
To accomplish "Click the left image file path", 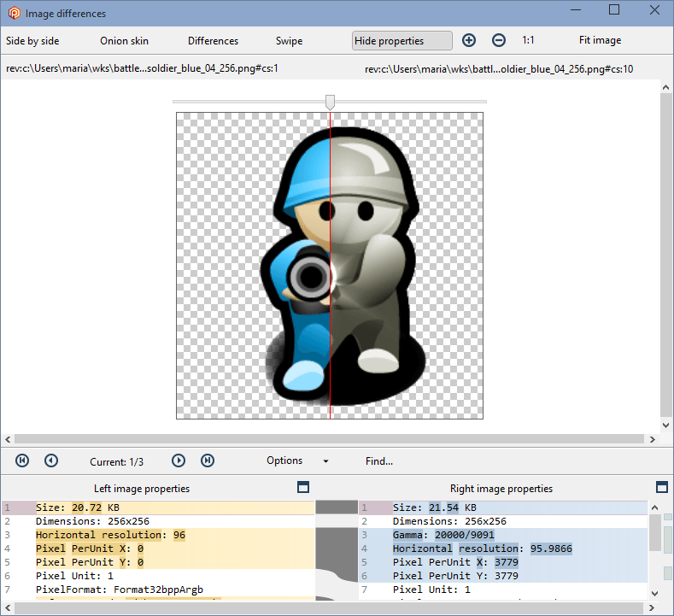I will click(142, 68).
